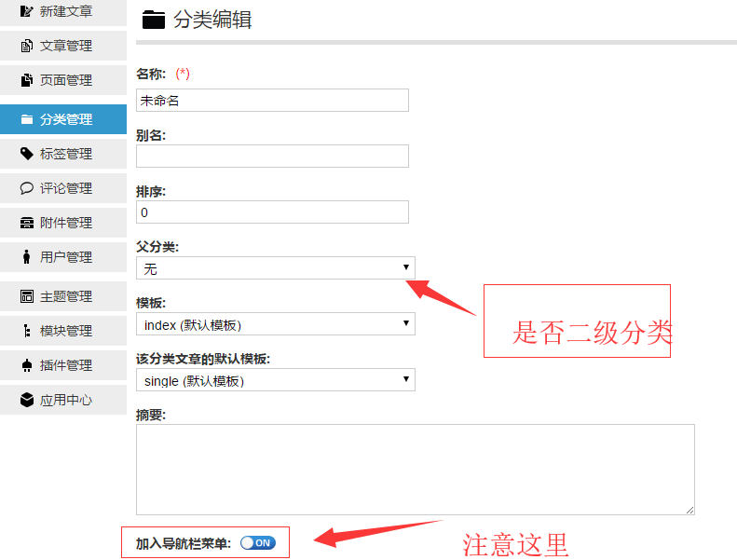Click inside the 摘要 text area
Image resolution: width=737 pixels, height=560 pixels.
point(415,469)
